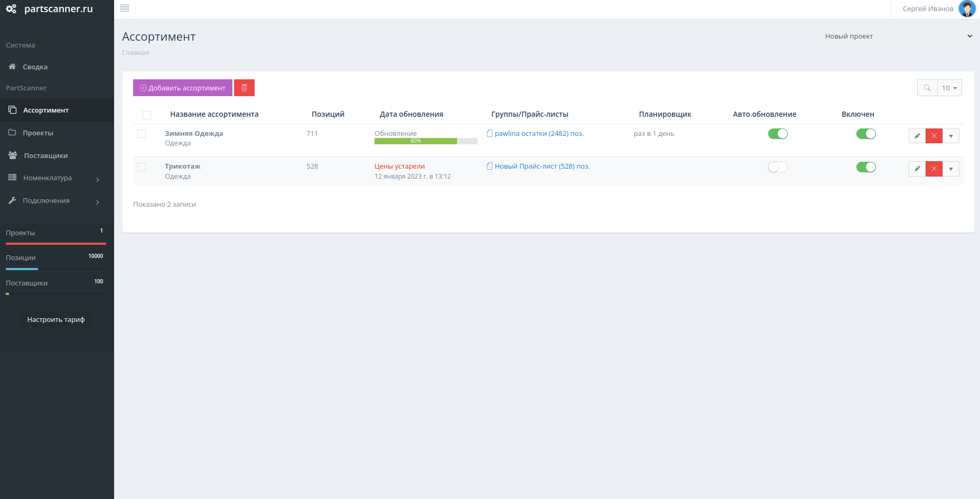Open pawlina остатки (2482) price list link
The image size is (980, 499).
pyautogui.click(x=538, y=134)
